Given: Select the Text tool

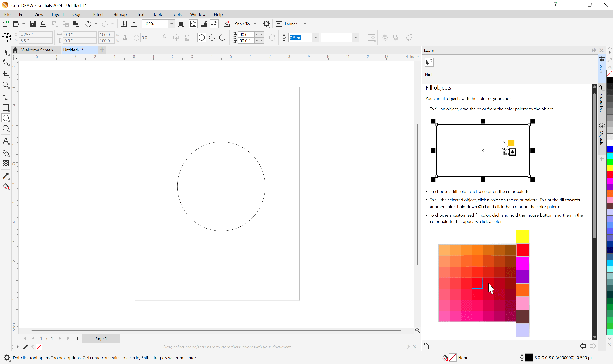Looking at the screenshot, I should (6, 141).
